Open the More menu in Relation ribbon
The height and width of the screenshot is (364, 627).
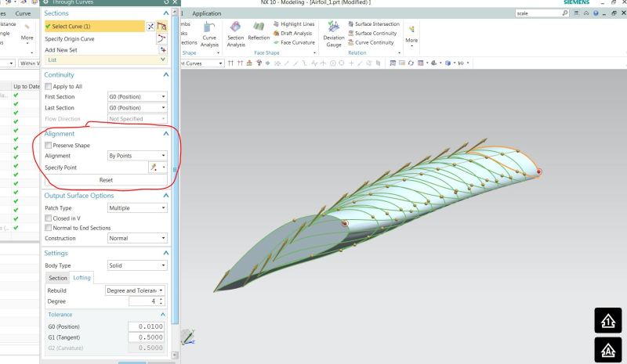[x=411, y=35]
